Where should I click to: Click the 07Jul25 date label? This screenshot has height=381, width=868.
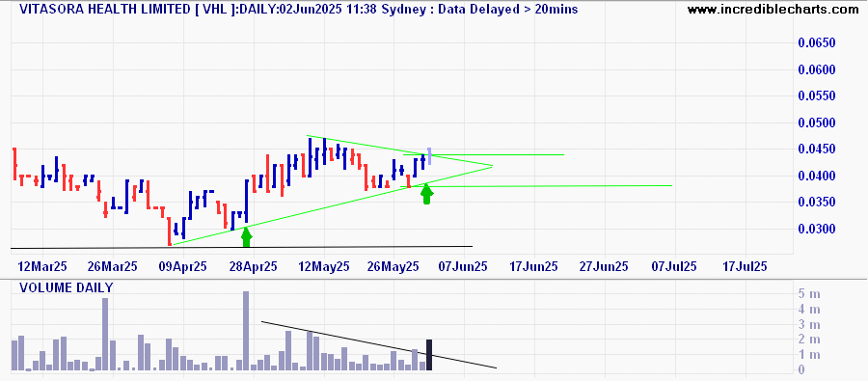(674, 266)
